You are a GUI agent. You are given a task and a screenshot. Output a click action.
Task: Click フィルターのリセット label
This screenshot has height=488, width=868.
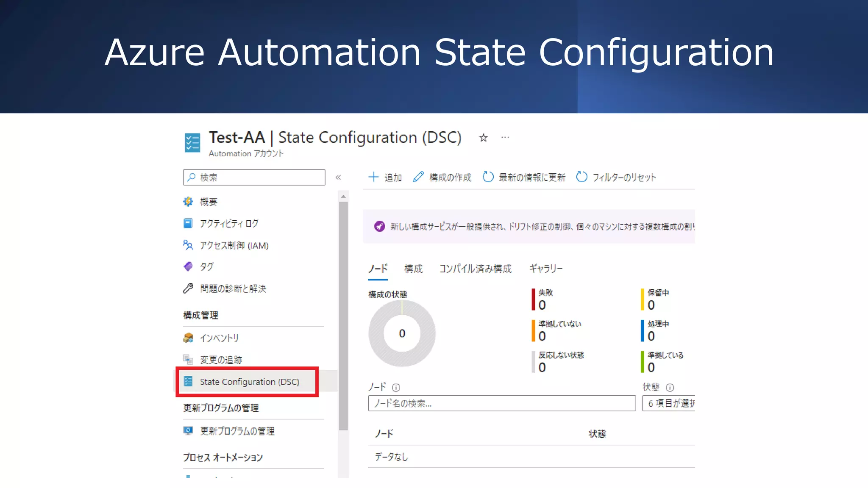624,177
